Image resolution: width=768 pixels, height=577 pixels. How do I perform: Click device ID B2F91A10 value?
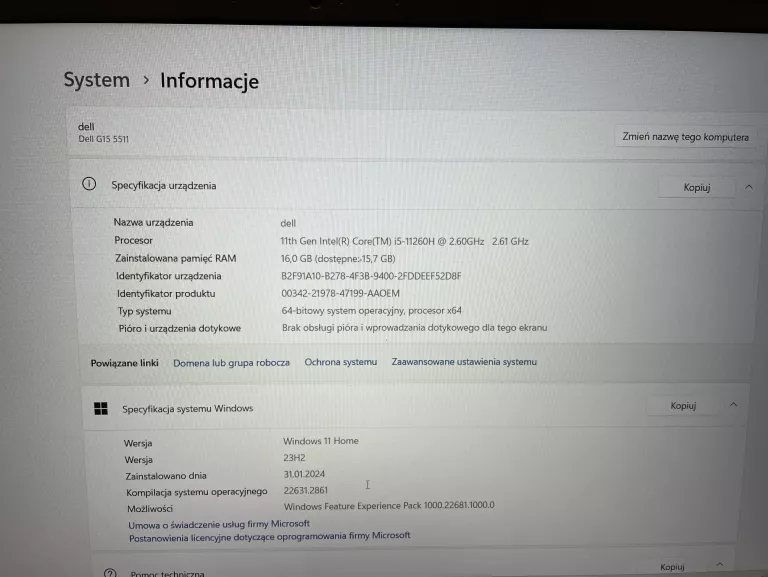[371, 276]
